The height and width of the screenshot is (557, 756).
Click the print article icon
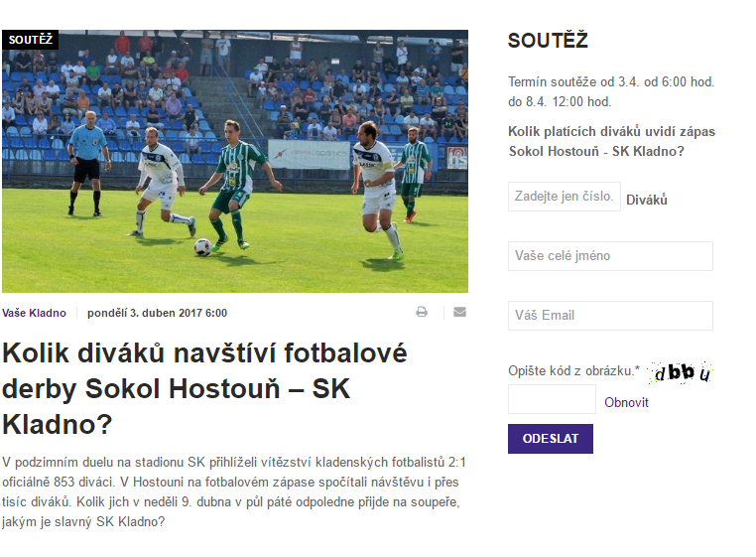pos(422,312)
